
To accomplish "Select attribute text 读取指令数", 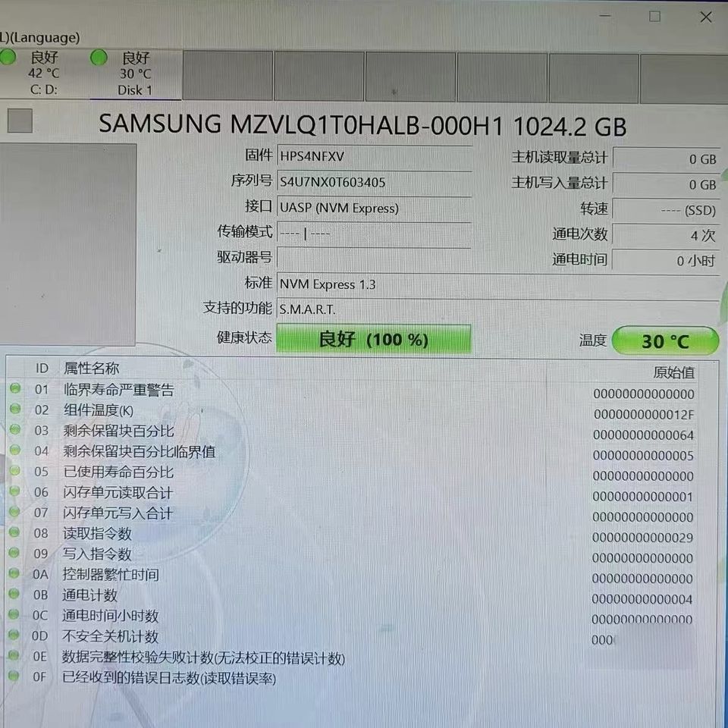I will (x=98, y=533).
